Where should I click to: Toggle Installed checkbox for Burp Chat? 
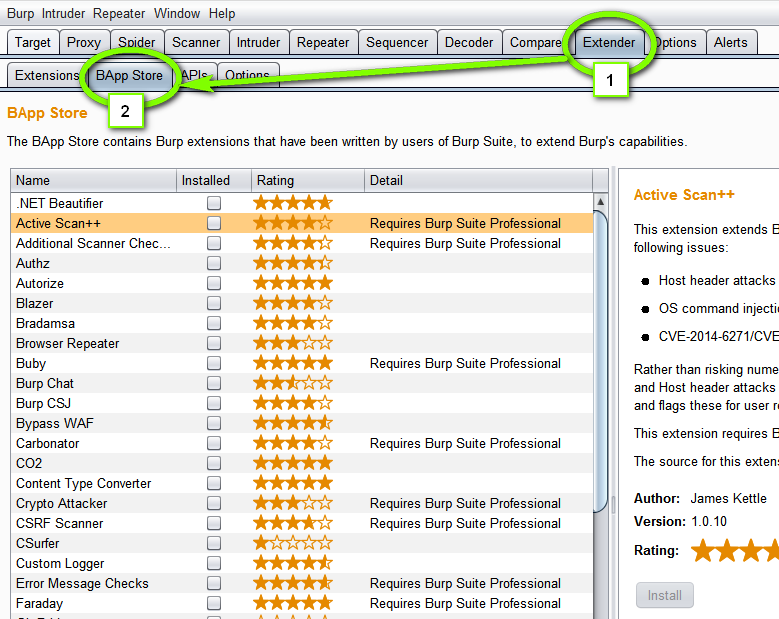click(214, 383)
